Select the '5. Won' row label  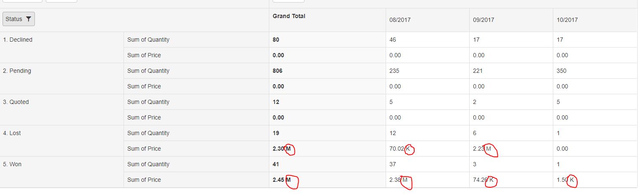(x=12, y=164)
